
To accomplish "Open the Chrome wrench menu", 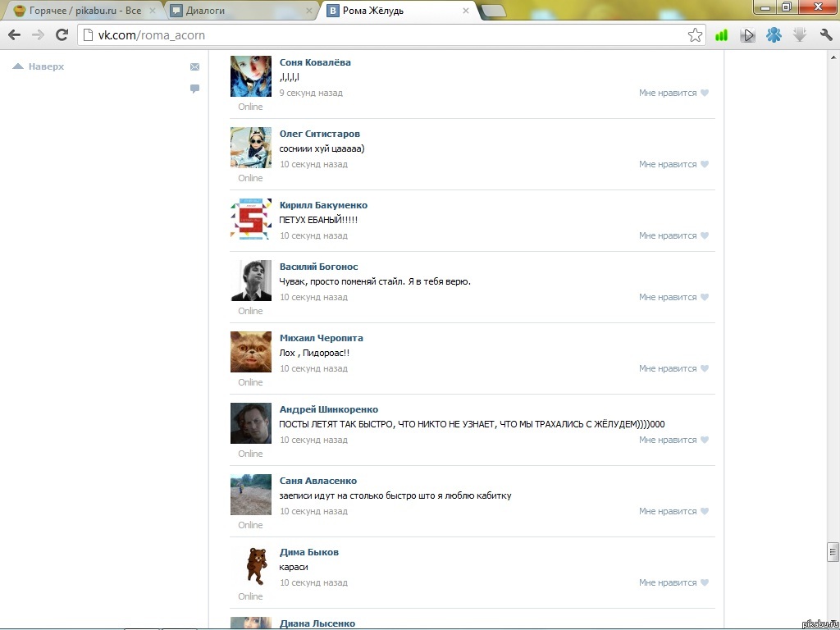I will coord(826,35).
